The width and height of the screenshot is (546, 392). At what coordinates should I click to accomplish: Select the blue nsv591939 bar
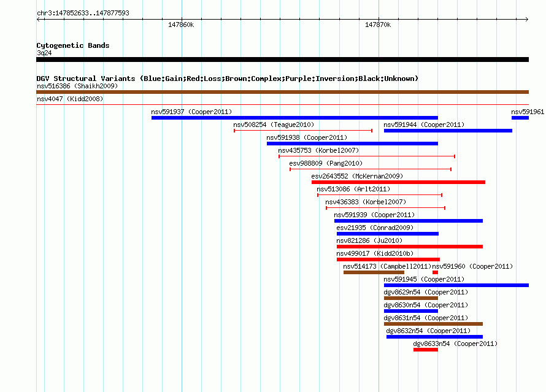point(409,221)
